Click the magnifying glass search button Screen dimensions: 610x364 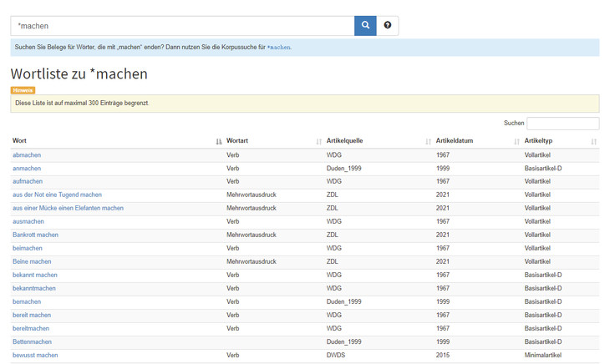(365, 26)
